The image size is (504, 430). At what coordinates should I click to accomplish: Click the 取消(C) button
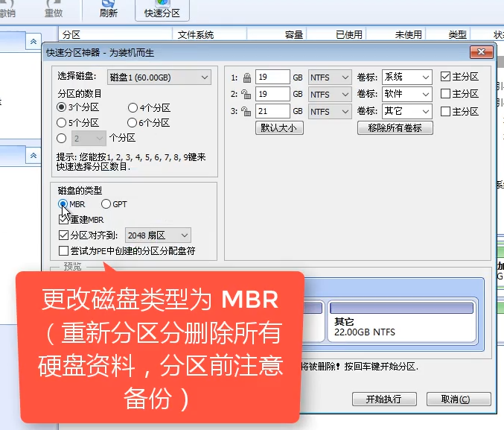(x=459, y=399)
